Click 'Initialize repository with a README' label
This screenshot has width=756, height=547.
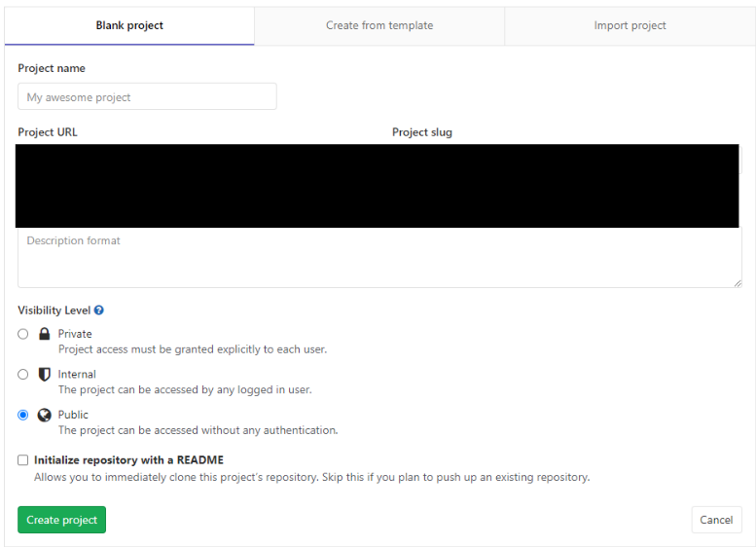[x=128, y=460]
